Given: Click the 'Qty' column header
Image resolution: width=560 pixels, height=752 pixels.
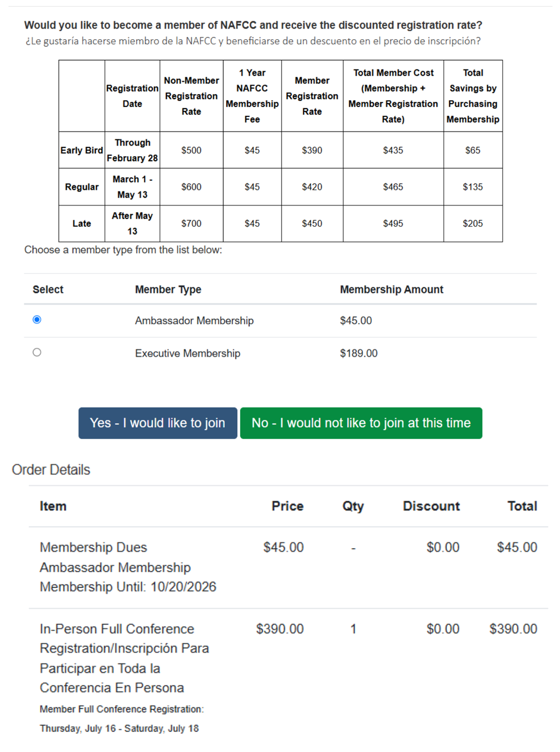Looking at the screenshot, I should pyautogui.click(x=353, y=506).
